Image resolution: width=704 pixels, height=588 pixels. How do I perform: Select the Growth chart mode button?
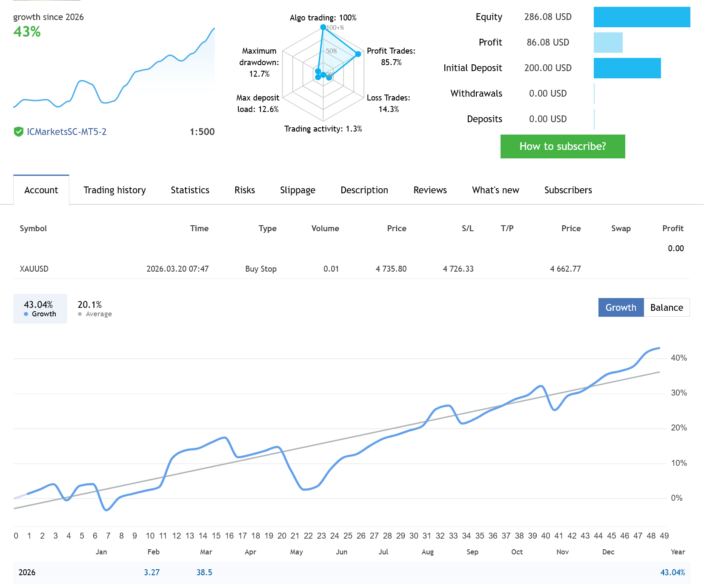[x=621, y=307]
